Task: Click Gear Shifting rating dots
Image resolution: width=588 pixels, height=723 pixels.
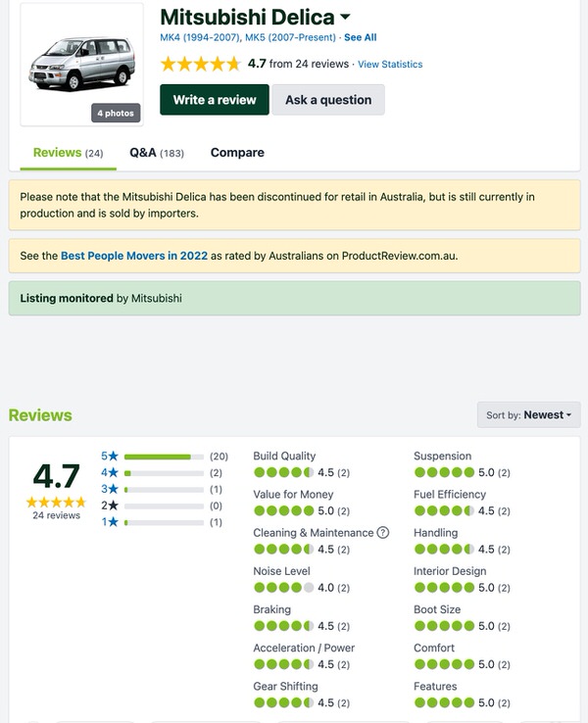Action: tap(283, 702)
